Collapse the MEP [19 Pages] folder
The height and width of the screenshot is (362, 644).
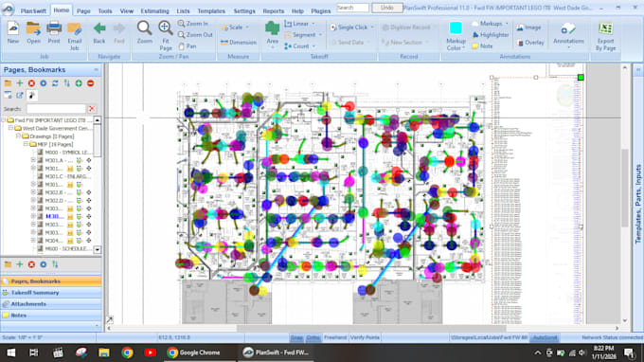26,144
